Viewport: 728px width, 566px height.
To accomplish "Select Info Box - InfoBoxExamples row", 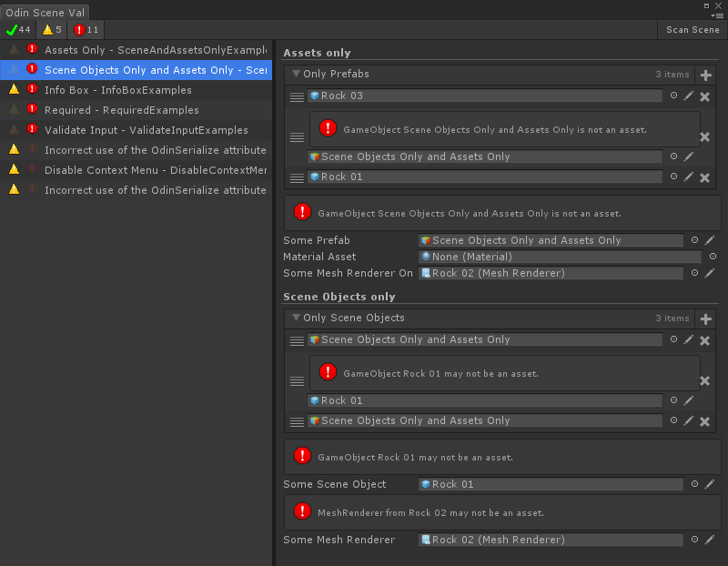I will 136,90.
